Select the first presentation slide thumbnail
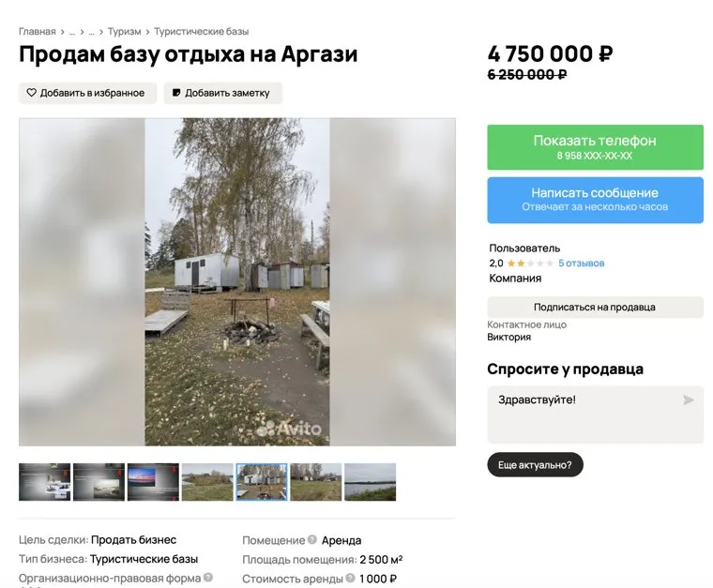The width and height of the screenshot is (713, 588). (x=45, y=482)
